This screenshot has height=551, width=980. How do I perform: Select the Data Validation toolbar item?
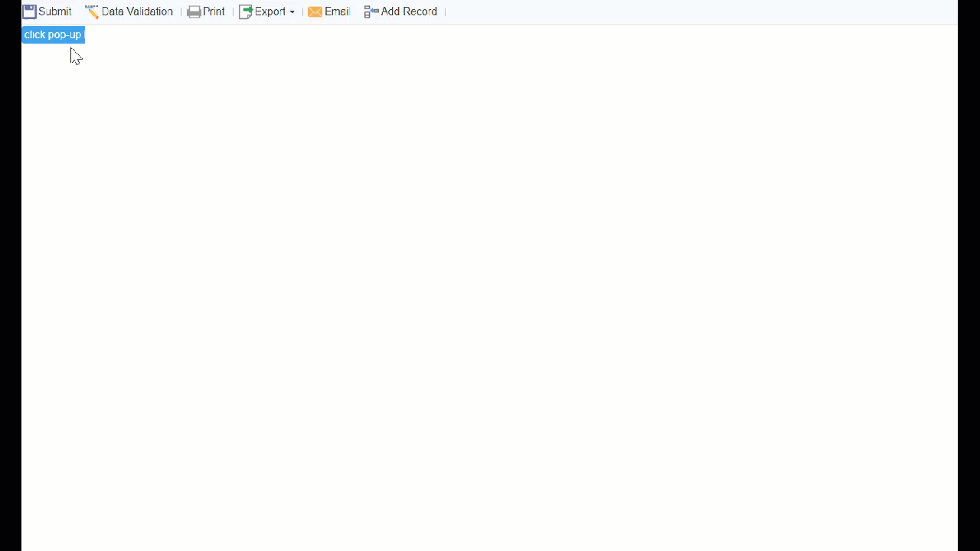129,11
